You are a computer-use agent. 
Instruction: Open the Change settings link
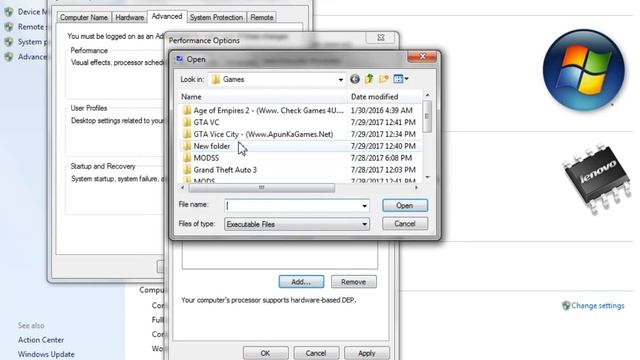pos(598,305)
